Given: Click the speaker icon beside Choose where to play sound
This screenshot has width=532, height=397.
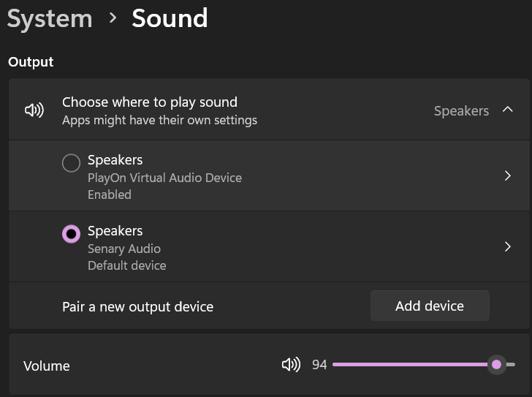Looking at the screenshot, I should tap(34, 110).
